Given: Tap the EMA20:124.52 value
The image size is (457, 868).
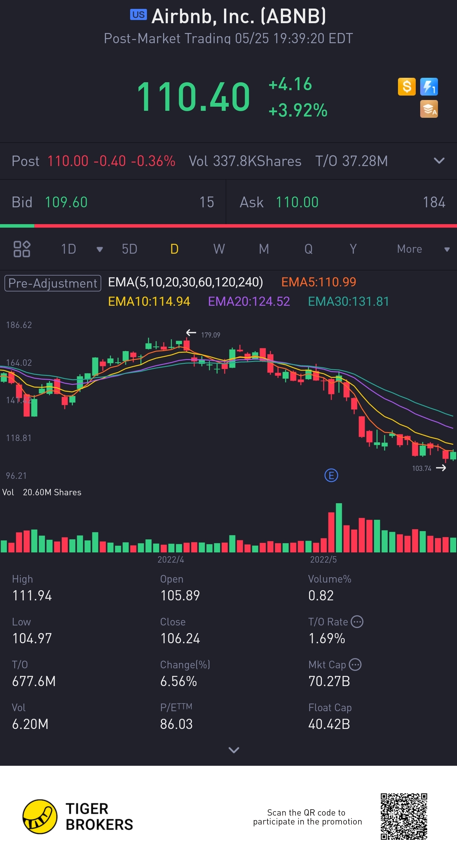Looking at the screenshot, I should click(249, 301).
